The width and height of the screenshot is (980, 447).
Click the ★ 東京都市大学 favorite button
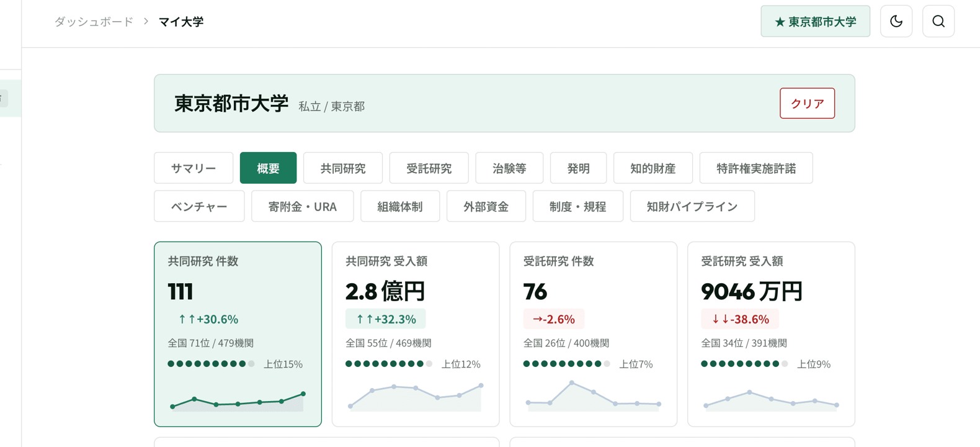point(816,21)
